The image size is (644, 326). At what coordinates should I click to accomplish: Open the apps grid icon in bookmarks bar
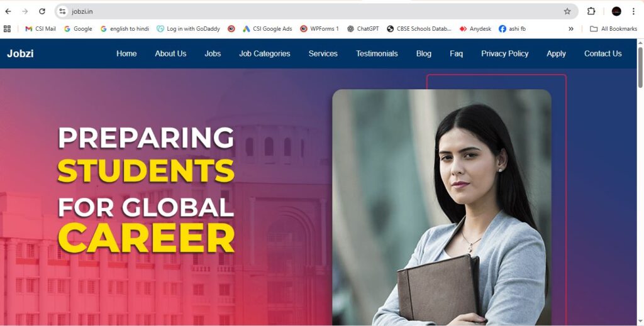[7, 29]
